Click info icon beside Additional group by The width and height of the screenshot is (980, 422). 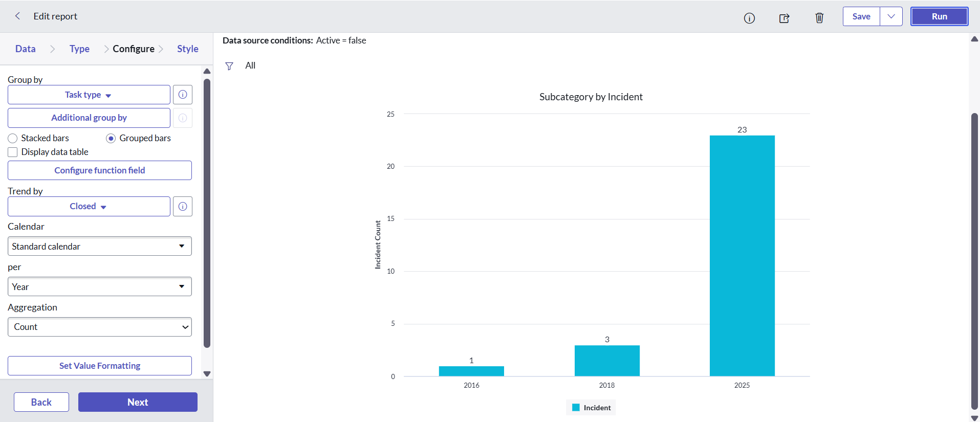183,118
